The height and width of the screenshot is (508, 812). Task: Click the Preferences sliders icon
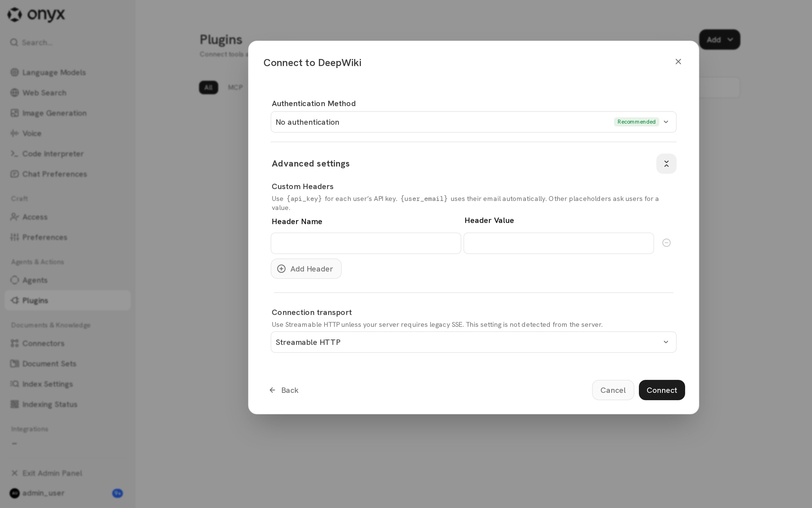click(14, 237)
